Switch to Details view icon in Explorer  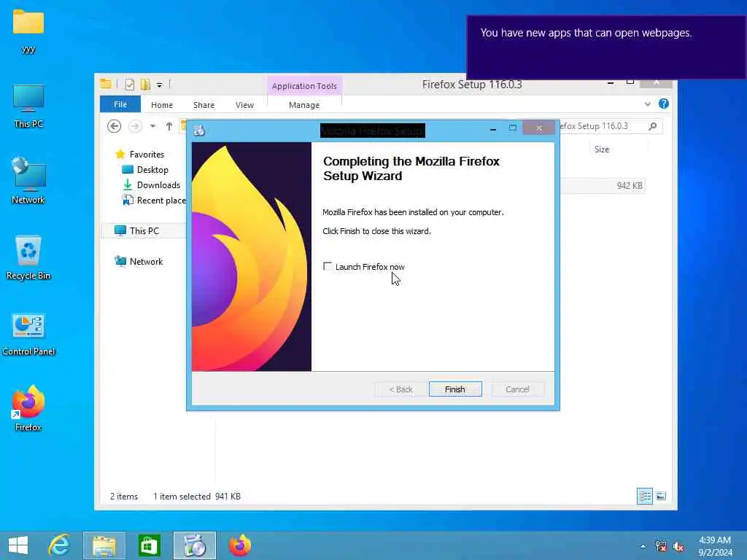click(x=645, y=496)
